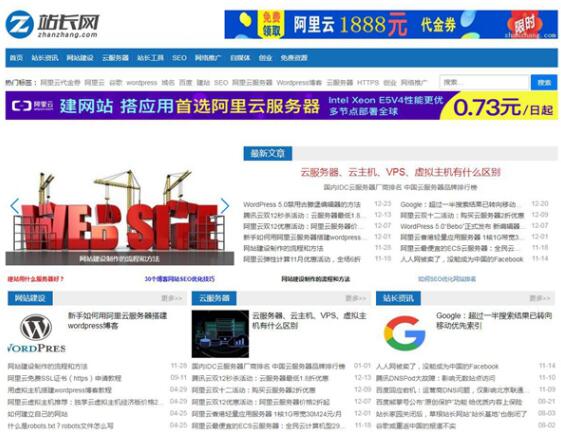Open the Google logo thumbnail
This screenshot has width=561, height=435.
[x=405, y=333]
